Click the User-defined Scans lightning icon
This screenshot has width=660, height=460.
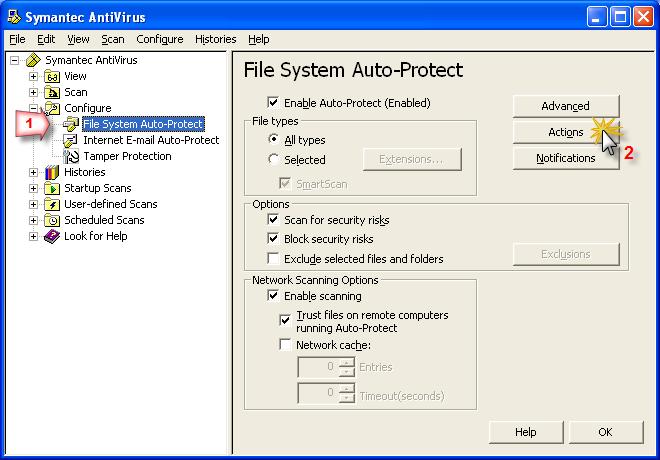(x=52, y=204)
